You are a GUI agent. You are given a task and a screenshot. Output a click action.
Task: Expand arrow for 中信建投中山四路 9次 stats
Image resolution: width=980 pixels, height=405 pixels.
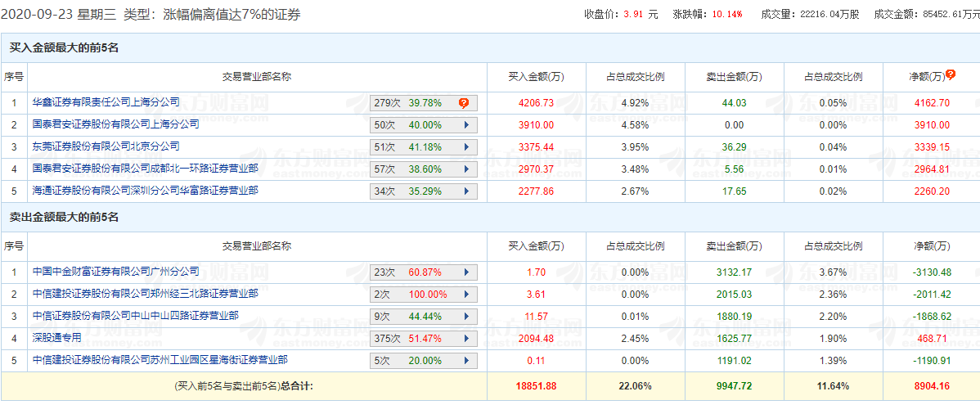click(465, 317)
